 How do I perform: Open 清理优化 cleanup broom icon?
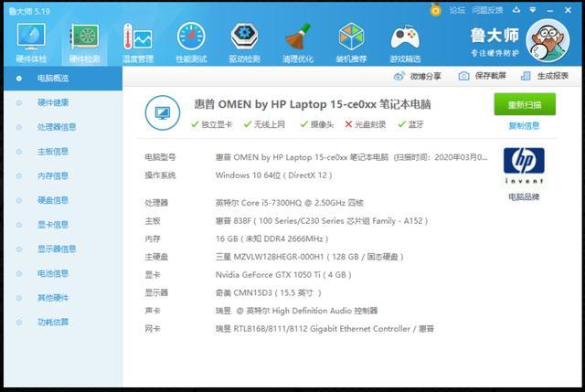point(298,42)
